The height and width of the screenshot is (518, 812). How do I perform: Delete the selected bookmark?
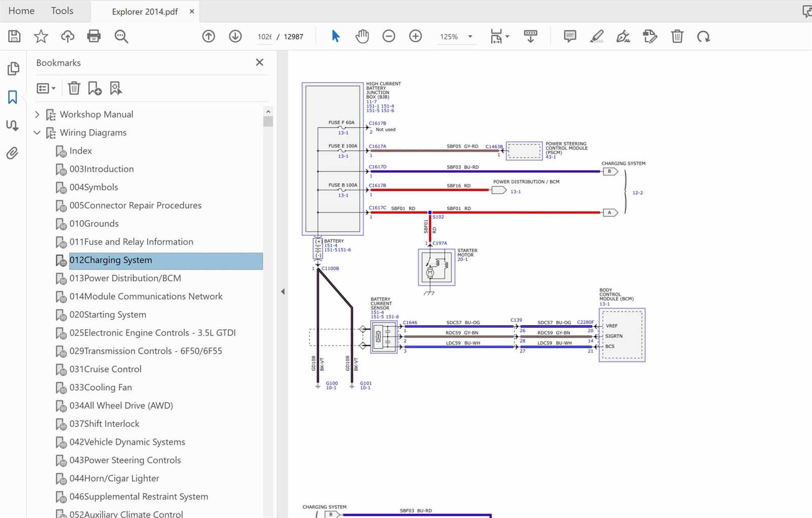(x=74, y=88)
